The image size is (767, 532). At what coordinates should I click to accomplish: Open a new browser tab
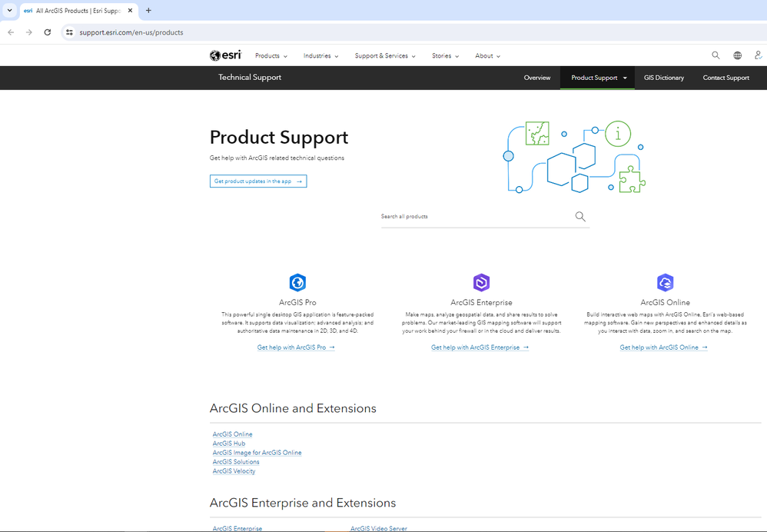pyautogui.click(x=148, y=10)
